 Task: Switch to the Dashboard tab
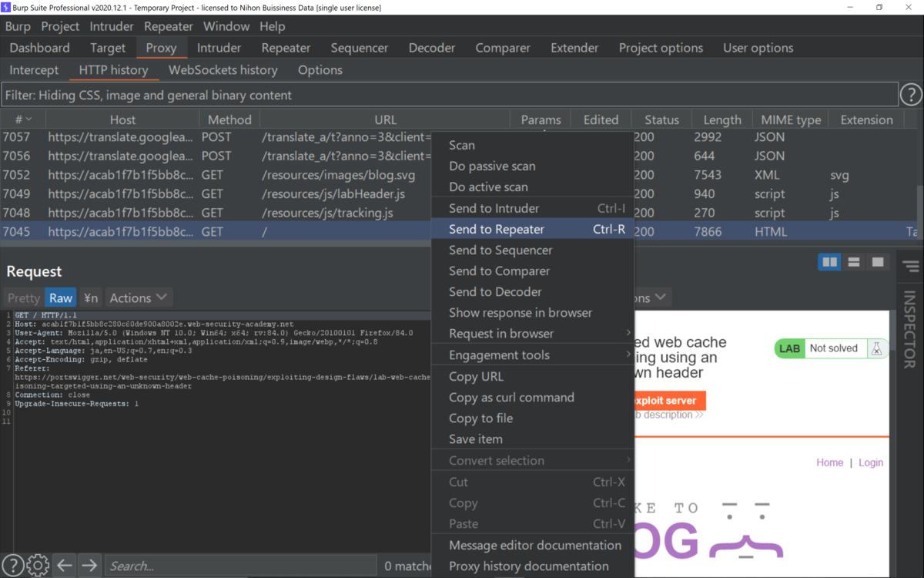pos(39,48)
